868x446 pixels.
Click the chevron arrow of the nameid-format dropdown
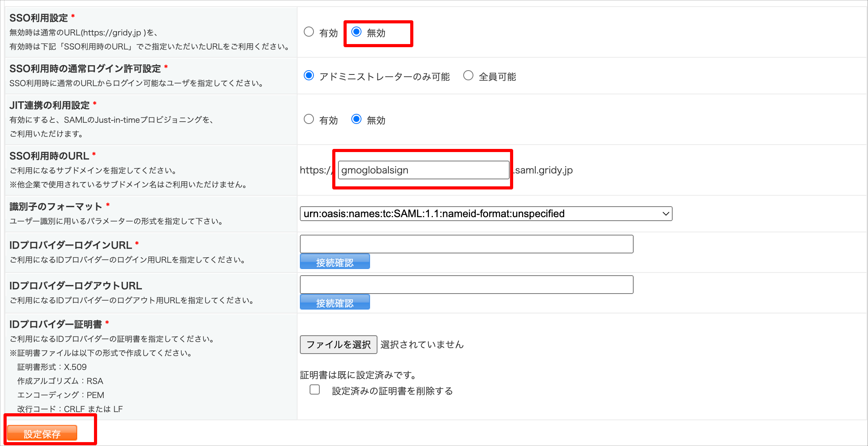666,214
